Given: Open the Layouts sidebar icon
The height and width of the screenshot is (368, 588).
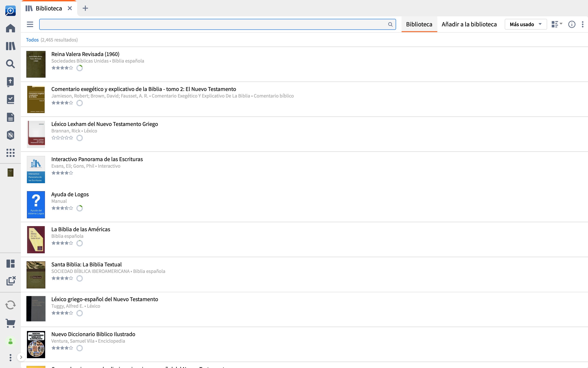Looking at the screenshot, I should 10,264.
